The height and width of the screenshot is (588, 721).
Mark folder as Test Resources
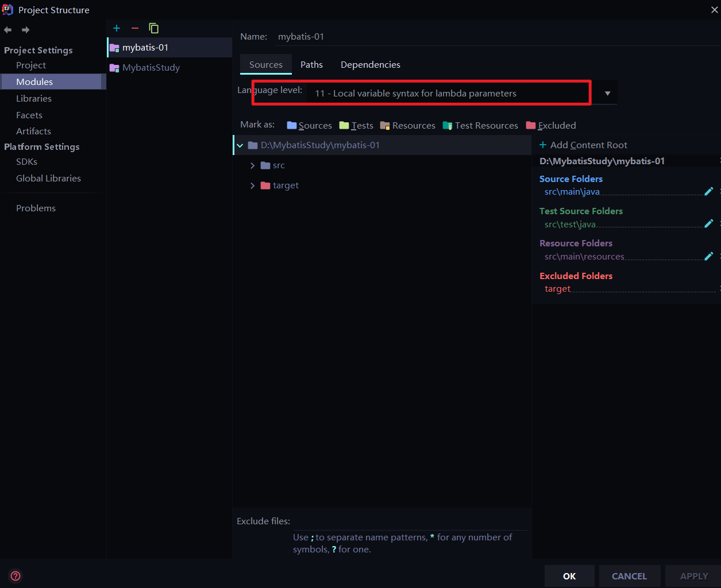point(480,125)
